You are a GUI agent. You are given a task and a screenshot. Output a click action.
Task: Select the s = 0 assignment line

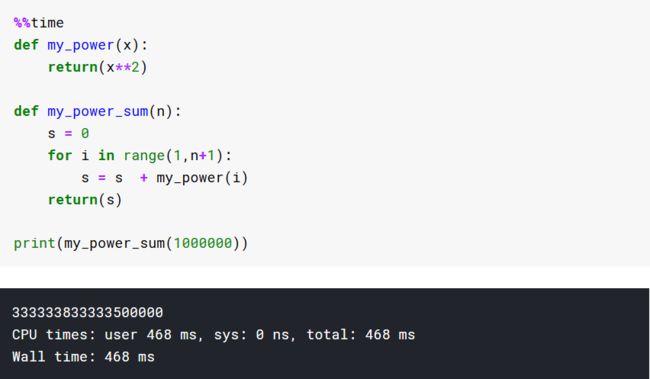[x=68, y=134]
